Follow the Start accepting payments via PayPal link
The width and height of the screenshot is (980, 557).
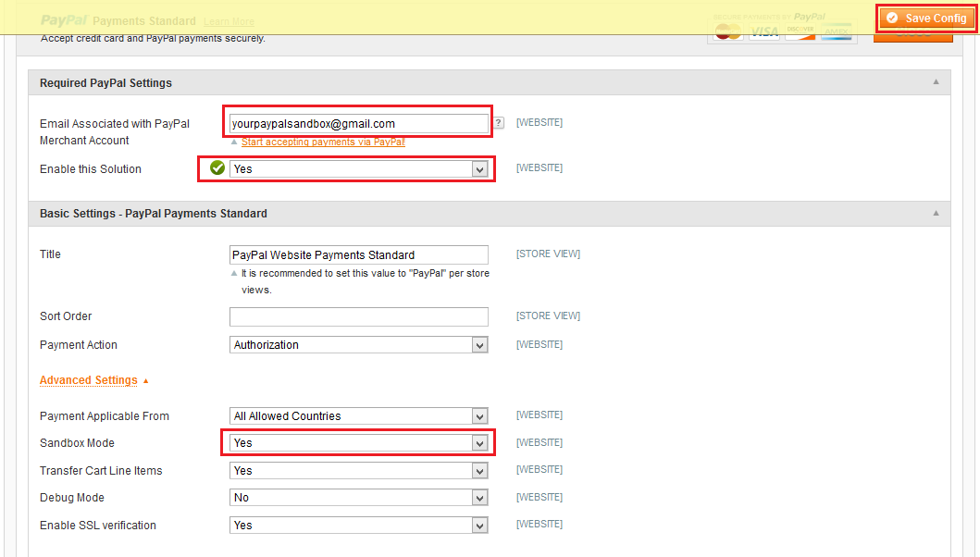tap(323, 142)
